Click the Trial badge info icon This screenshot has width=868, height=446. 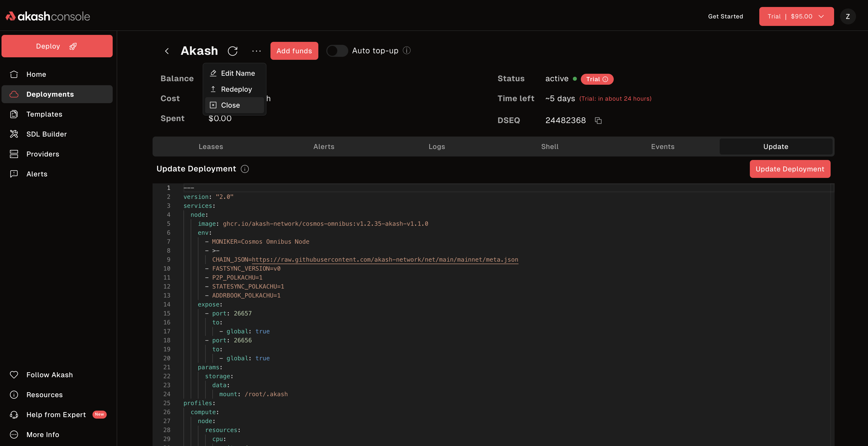[606, 79]
